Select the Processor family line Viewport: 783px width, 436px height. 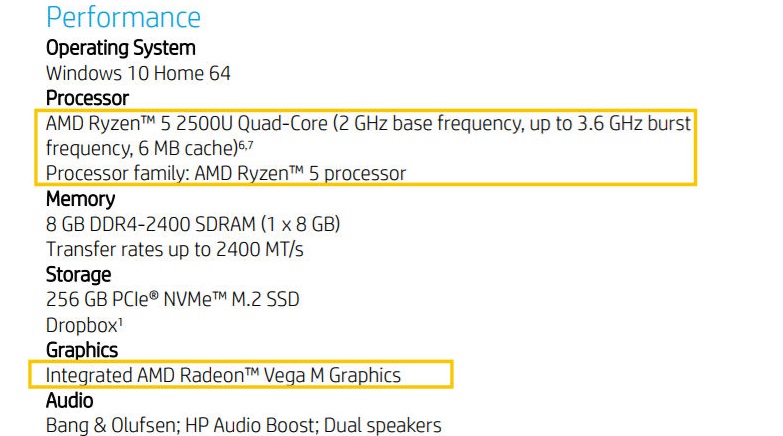pyautogui.click(x=226, y=173)
